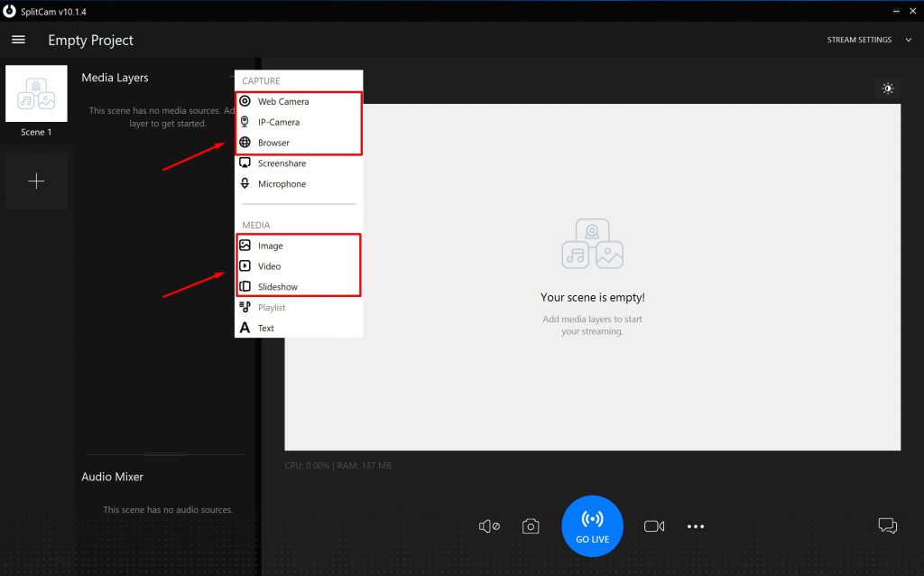Close the SplitCam window
Viewport: 924px width, 576px height.
913,11
